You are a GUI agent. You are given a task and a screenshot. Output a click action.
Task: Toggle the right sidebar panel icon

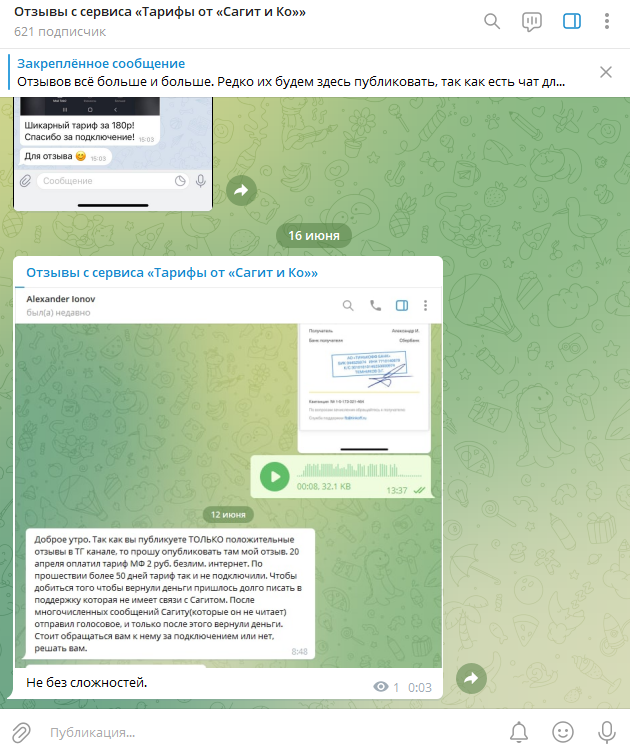(x=572, y=21)
